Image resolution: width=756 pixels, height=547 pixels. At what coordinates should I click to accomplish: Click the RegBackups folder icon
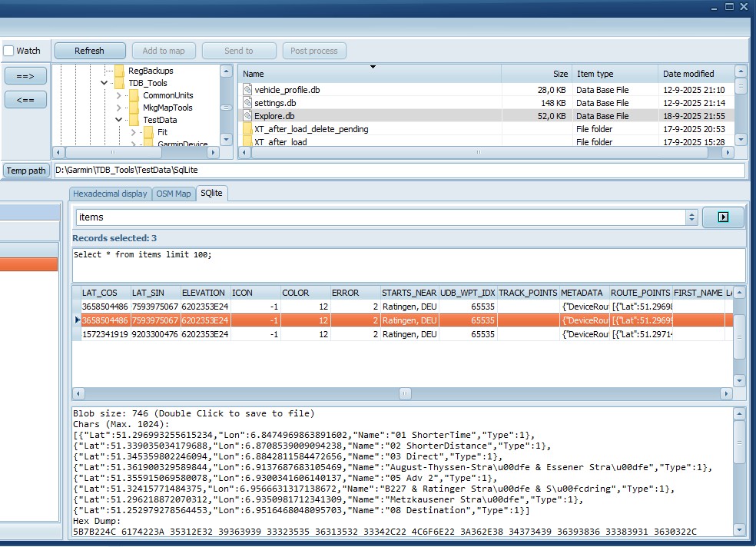pyautogui.click(x=119, y=71)
